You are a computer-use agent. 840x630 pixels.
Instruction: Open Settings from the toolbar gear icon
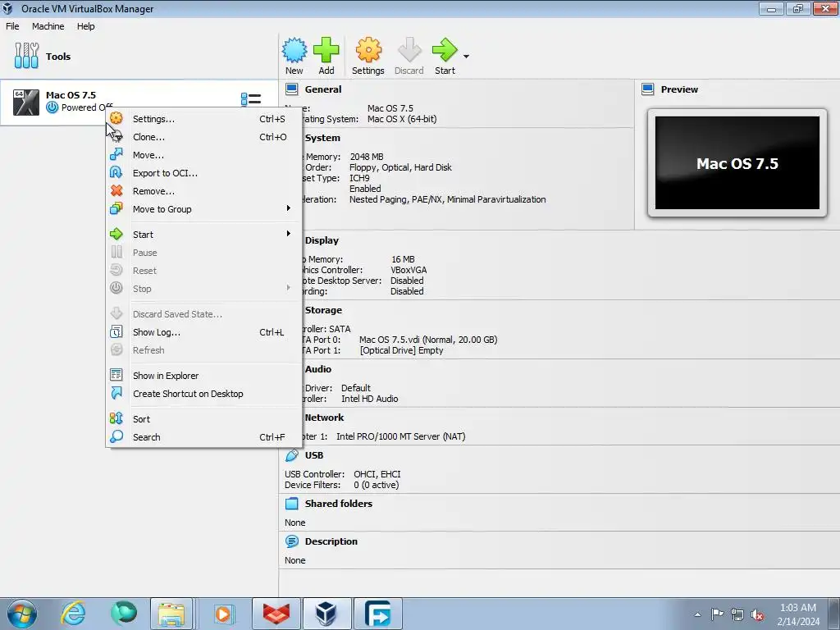pos(368,51)
